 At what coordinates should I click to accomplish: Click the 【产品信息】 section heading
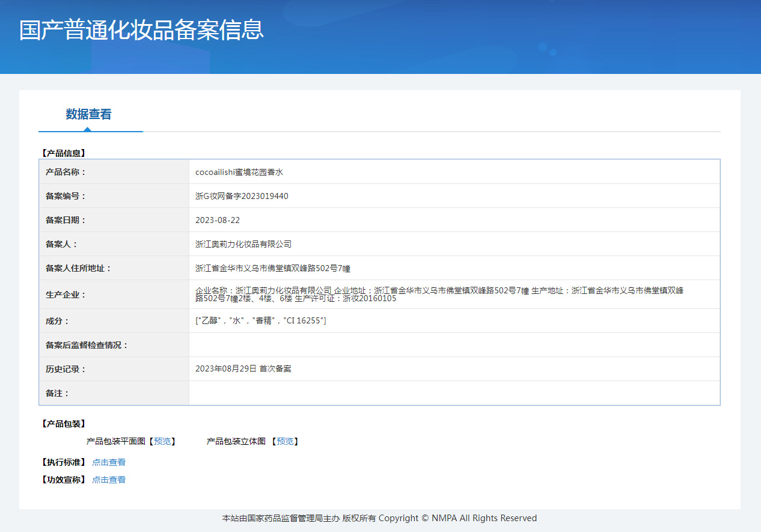[63, 153]
